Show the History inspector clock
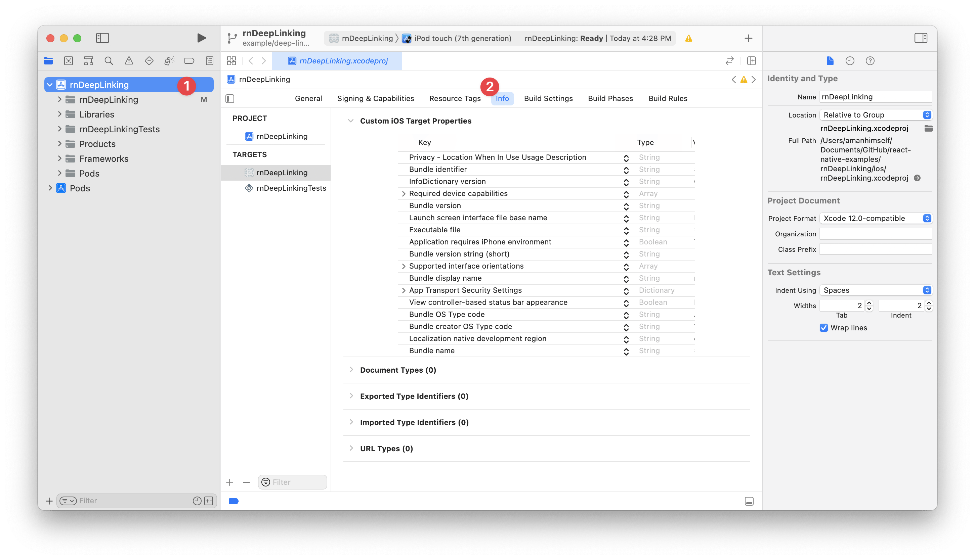The image size is (975, 560). 850,60
